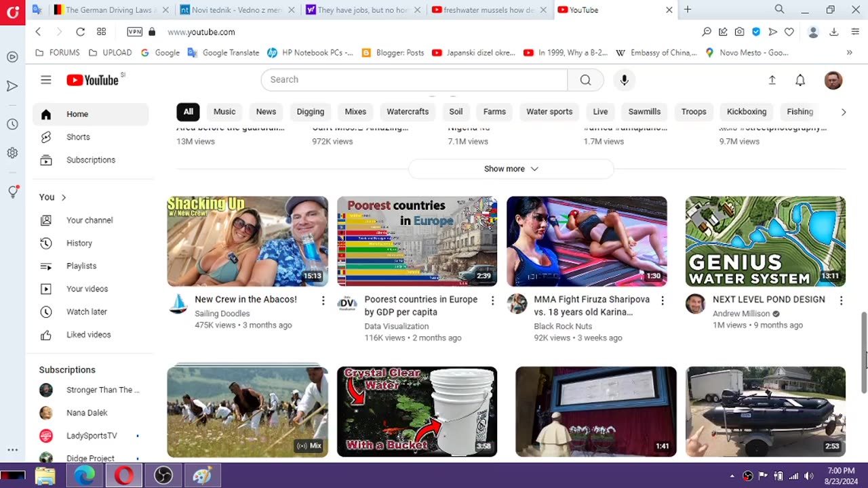Open Opera sidebar player icon
This screenshot has width=868, height=488.
12,57
